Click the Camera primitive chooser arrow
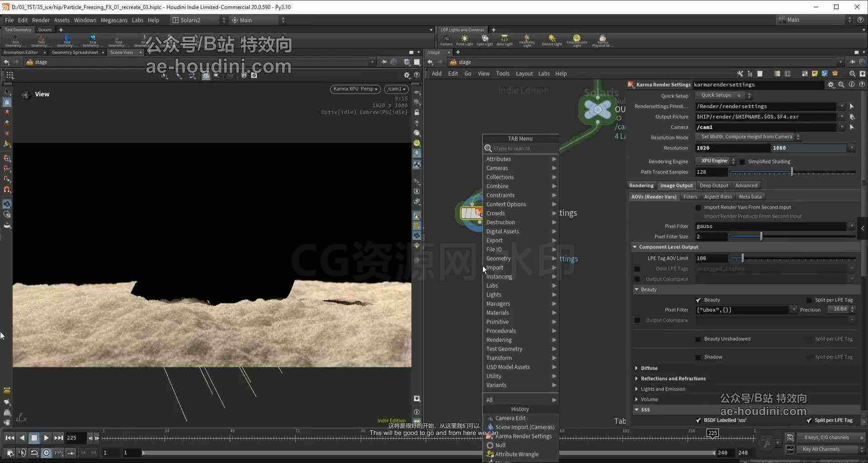Viewport: 868px width, 463px height. point(852,127)
